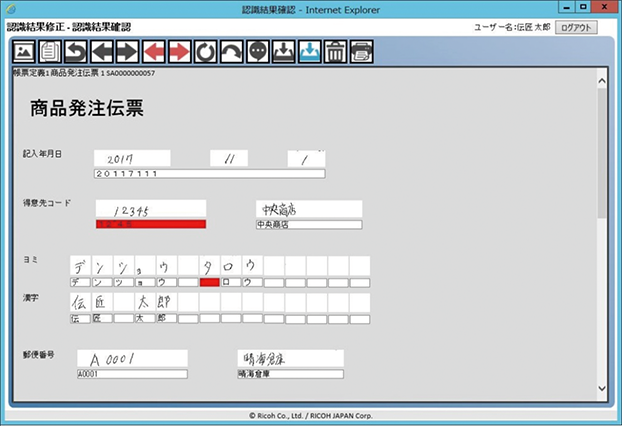The width and height of the screenshot is (622, 426).
Task: Click the circular rotate icon
Action: [205, 51]
